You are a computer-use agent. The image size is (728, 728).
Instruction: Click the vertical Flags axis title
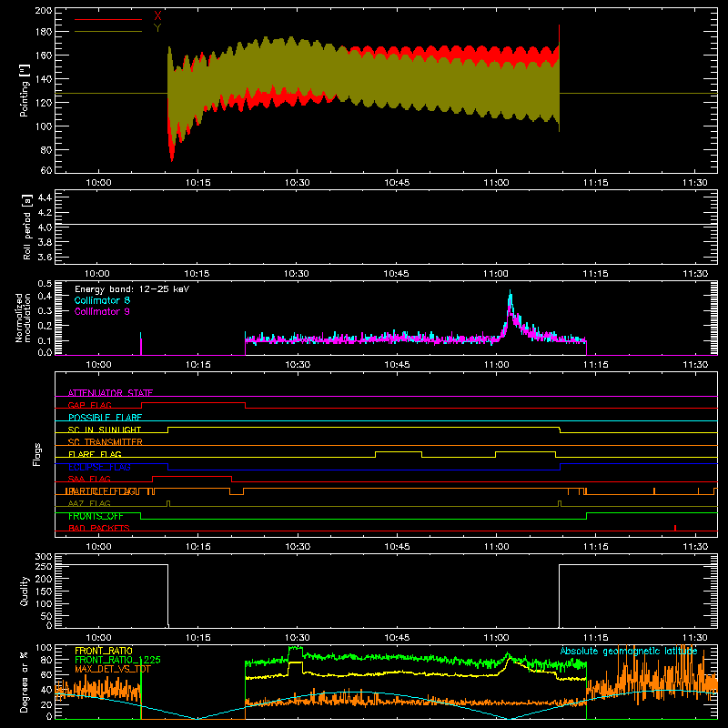point(37,454)
